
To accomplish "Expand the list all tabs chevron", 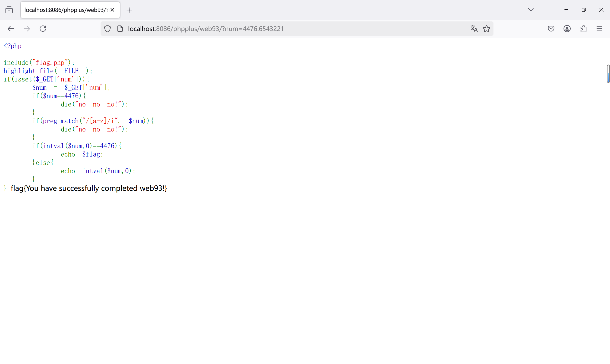I will [x=531, y=10].
